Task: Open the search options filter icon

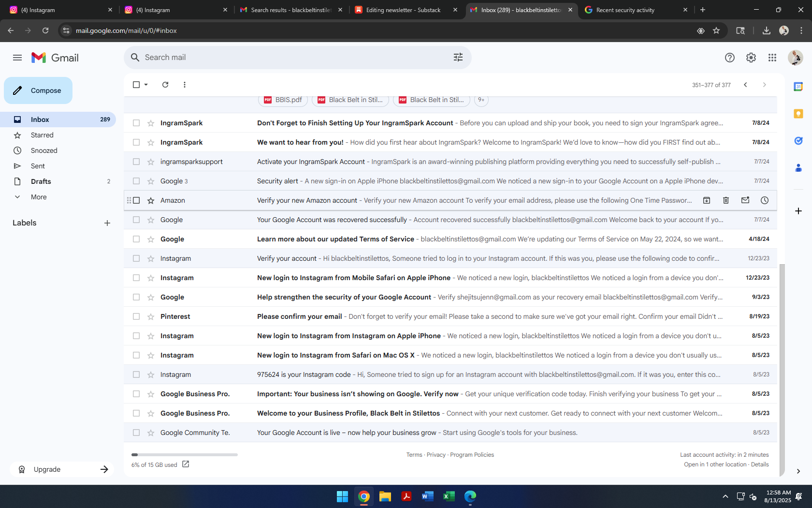Action: point(458,57)
